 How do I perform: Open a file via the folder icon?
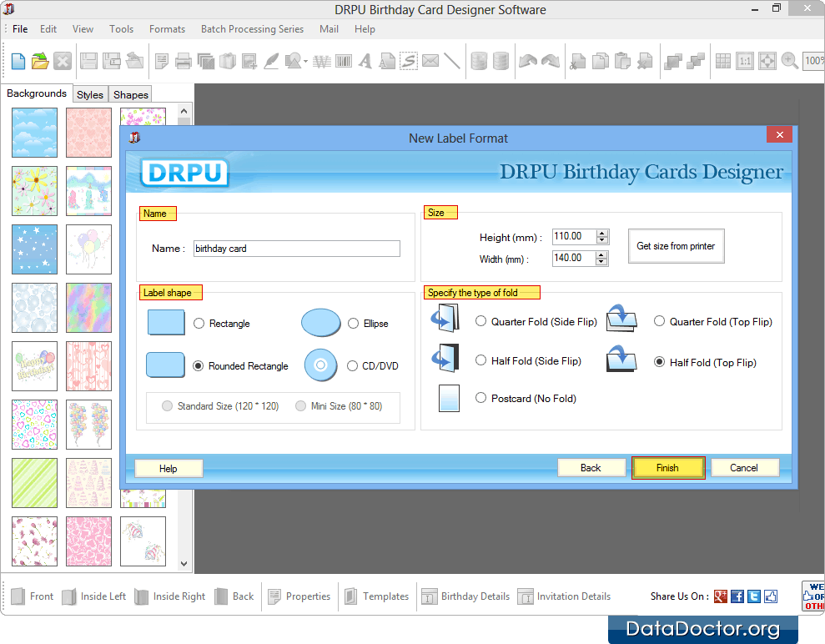pyautogui.click(x=40, y=61)
